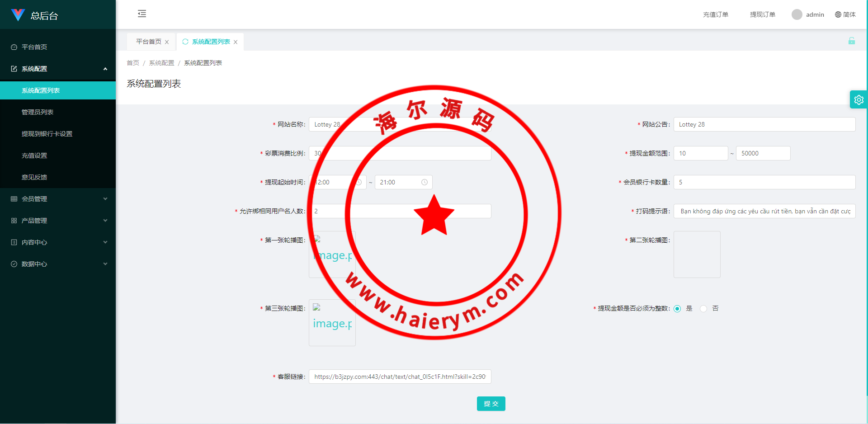Click the 客服链接 URL input field
Screen dimensions: 868x424
[400, 377]
